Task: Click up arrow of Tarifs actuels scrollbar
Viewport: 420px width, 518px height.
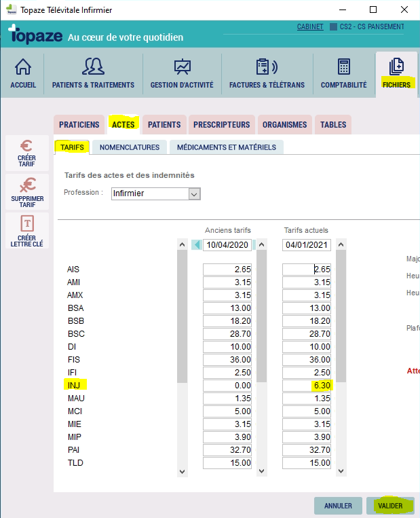Action: 341,244
